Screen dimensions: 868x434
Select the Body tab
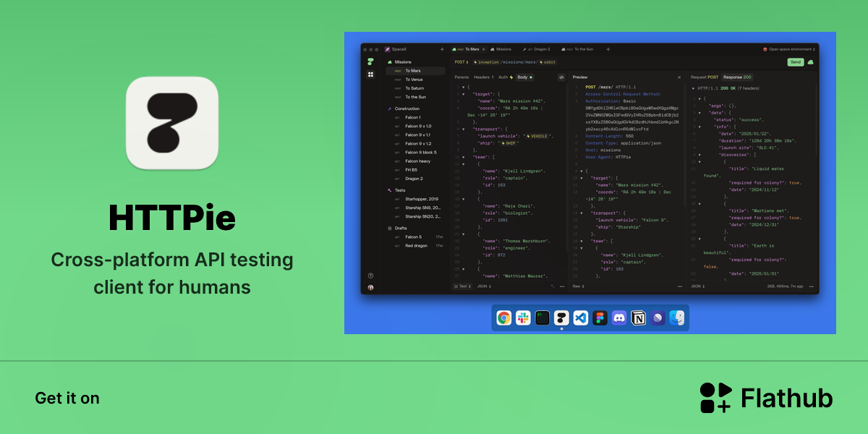click(x=524, y=77)
